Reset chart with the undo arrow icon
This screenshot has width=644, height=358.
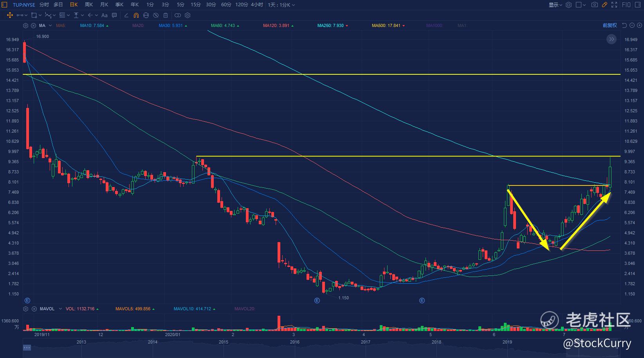(x=624, y=25)
